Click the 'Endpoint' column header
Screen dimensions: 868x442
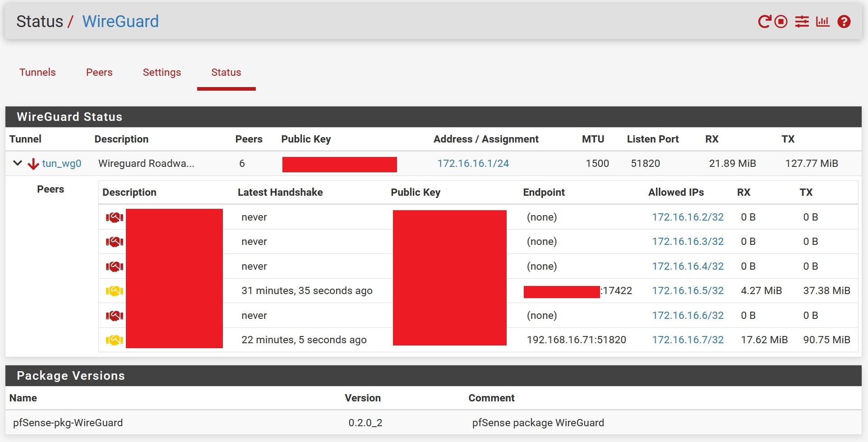(544, 192)
